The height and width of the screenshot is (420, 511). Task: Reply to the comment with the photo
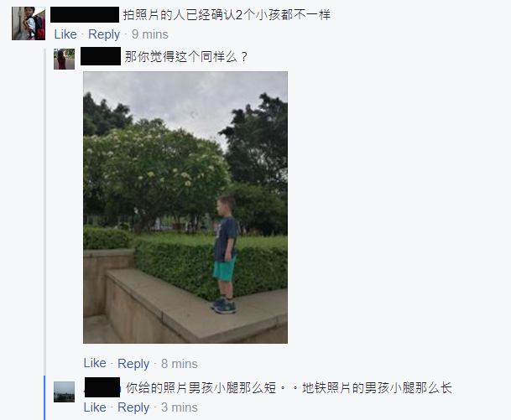click(133, 363)
